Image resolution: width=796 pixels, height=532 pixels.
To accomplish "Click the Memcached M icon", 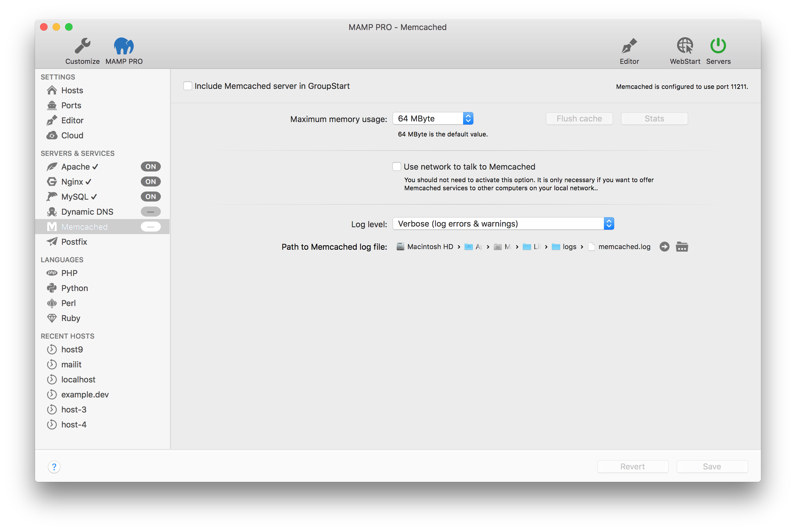I will (x=52, y=227).
